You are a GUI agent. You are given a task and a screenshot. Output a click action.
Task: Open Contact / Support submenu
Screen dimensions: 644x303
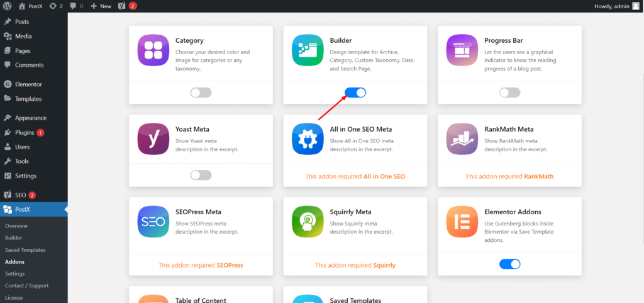(x=26, y=286)
